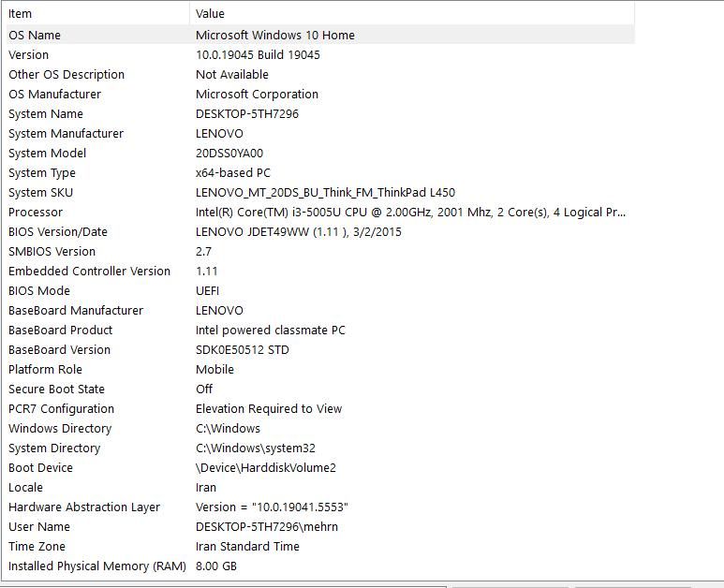Viewport: 724px width, 588px height.
Task: Select the BaseBoard Product label
Action: tap(61, 330)
